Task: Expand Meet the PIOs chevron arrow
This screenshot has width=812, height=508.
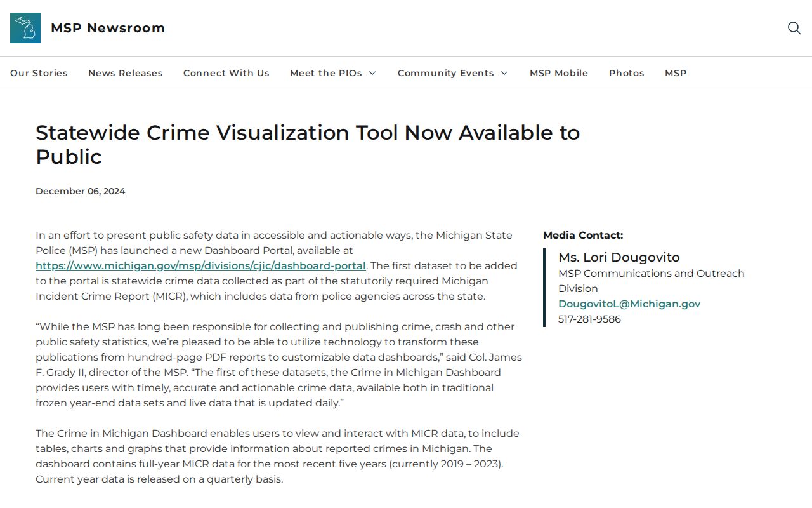Action: coord(372,73)
